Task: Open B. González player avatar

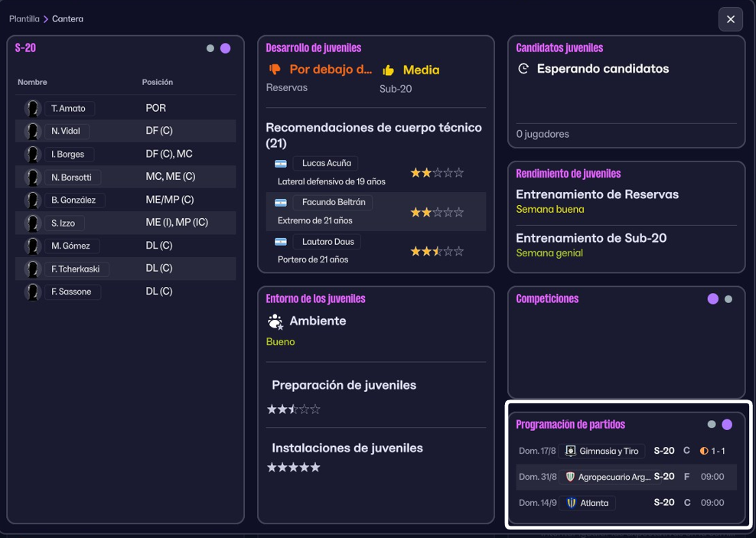Action: tap(33, 200)
